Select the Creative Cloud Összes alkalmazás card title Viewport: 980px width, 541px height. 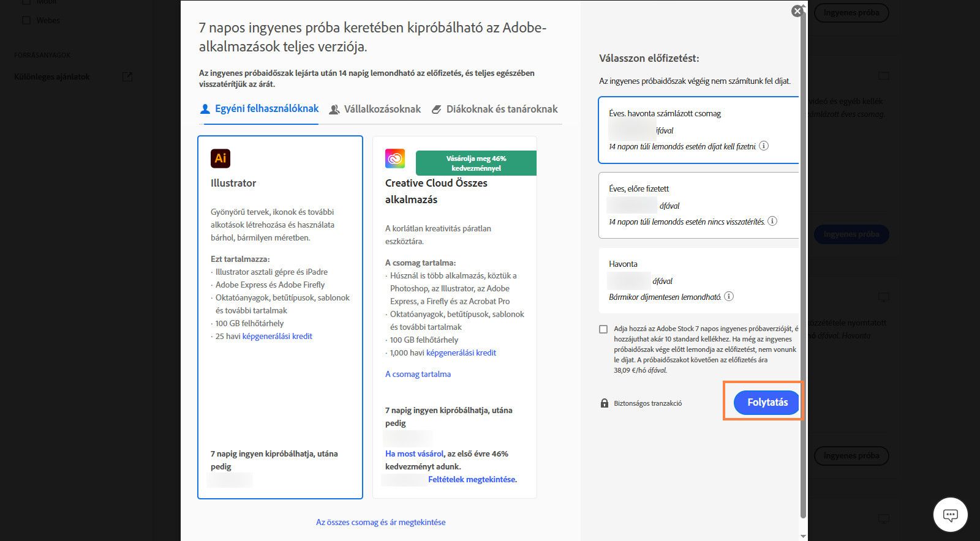[x=436, y=191]
